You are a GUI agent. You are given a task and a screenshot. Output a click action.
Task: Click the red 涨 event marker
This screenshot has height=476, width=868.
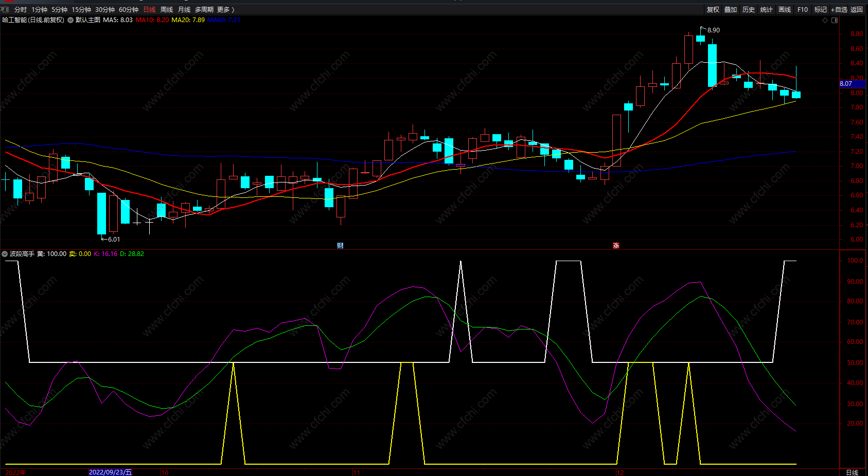point(616,246)
